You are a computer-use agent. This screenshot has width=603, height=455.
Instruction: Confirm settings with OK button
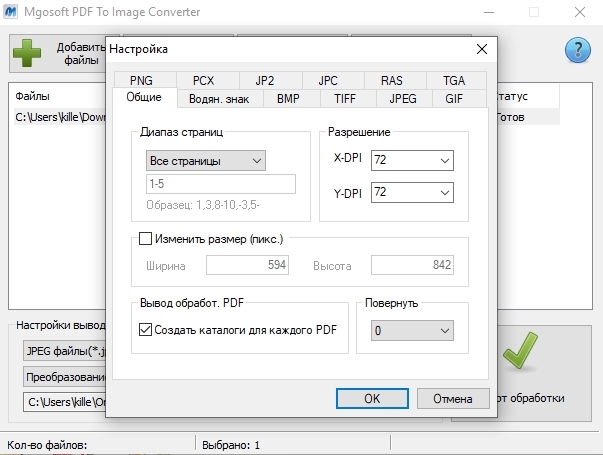click(372, 398)
